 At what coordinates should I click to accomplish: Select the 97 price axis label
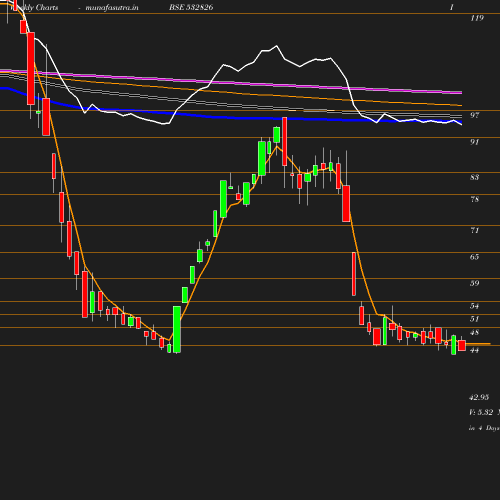[x=475, y=115]
